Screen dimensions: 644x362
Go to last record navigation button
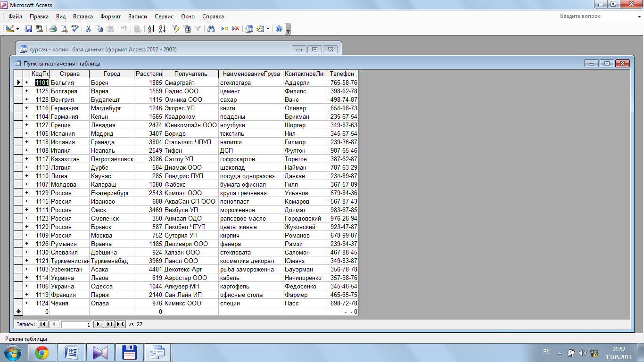(x=109, y=324)
